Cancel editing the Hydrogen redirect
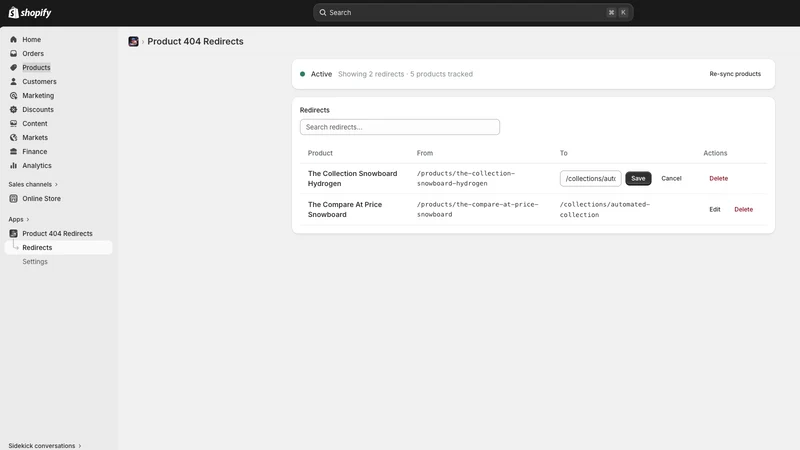Screen dimensions: 800x450 (671, 178)
